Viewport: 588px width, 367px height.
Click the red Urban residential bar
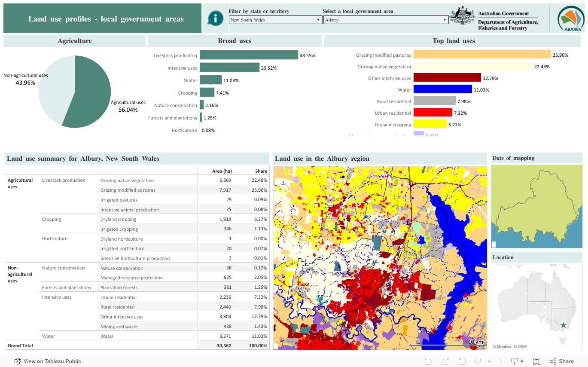point(433,113)
